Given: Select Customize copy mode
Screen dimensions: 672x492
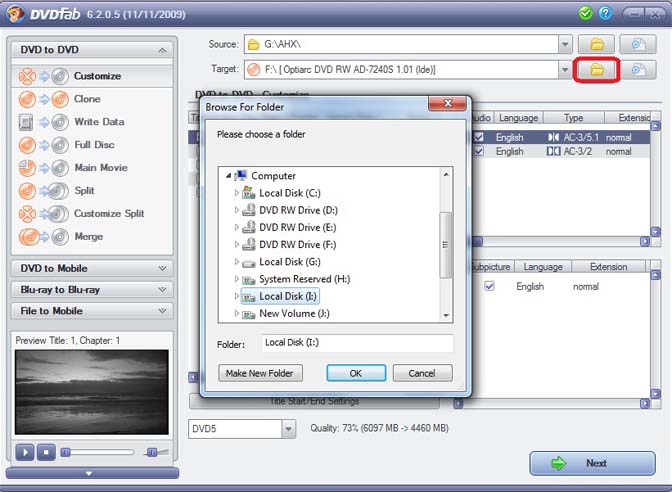Looking at the screenshot, I should (x=92, y=76).
